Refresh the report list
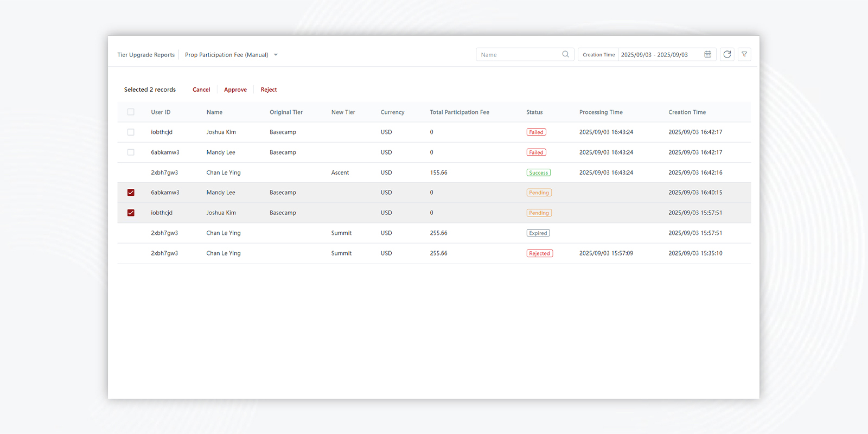Image resolution: width=868 pixels, height=434 pixels. tap(727, 54)
